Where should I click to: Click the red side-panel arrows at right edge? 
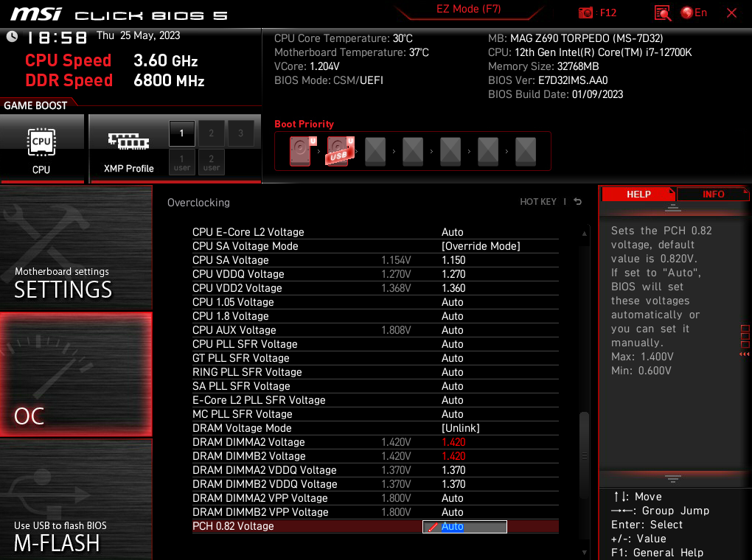[745, 354]
